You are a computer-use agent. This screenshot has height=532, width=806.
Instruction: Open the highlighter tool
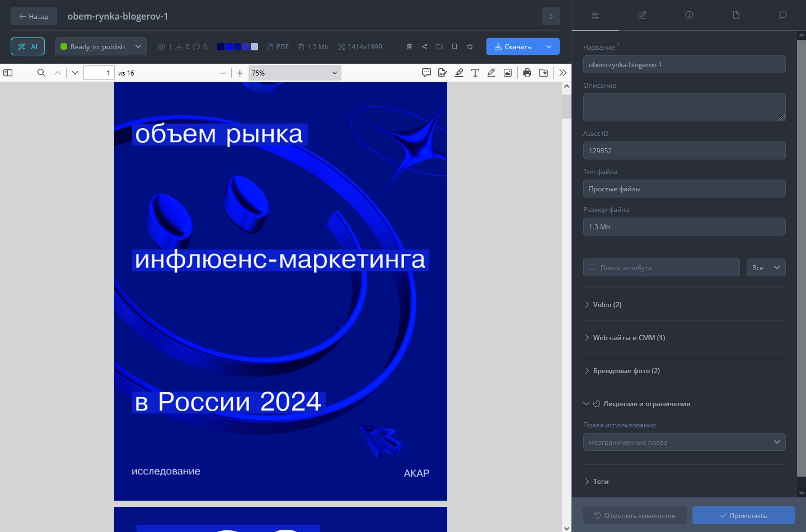coord(459,73)
